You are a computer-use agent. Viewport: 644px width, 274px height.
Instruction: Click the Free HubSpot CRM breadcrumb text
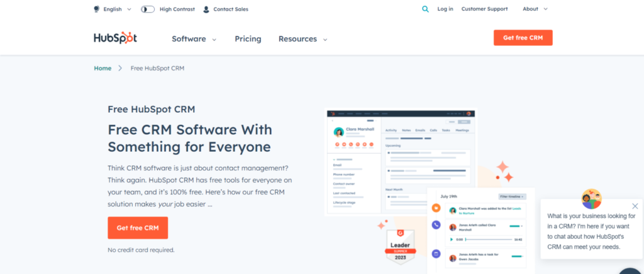[x=157, y=68]
